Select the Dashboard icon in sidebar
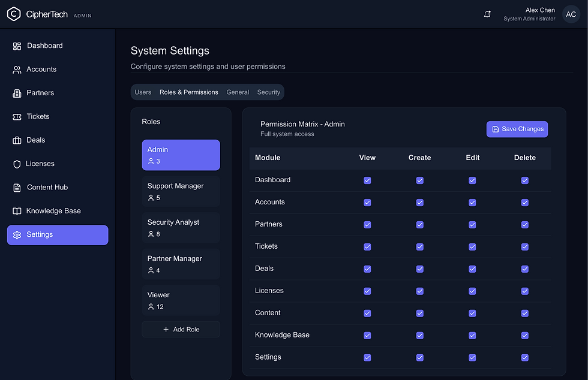The height and width of the screenshot is (380, 588). (17, 46)
